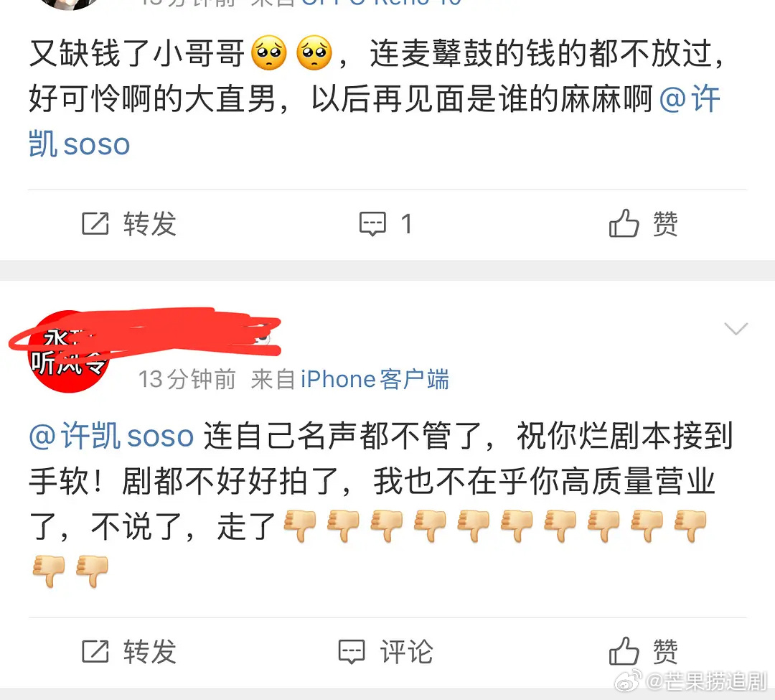Image resolution: width=775 pixels, height=700 pixels.
Task: Click 评论 label under the second post
Action: [x=406, y=652]
